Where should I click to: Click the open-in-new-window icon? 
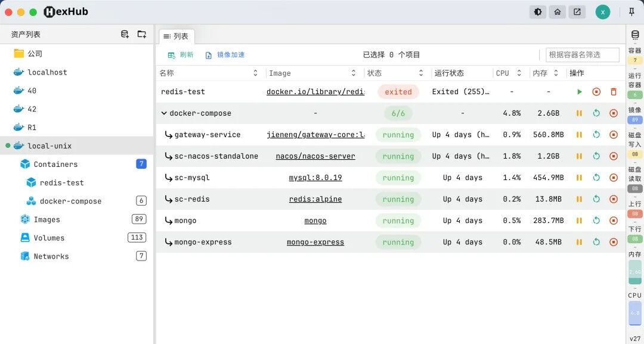[577, 12]
